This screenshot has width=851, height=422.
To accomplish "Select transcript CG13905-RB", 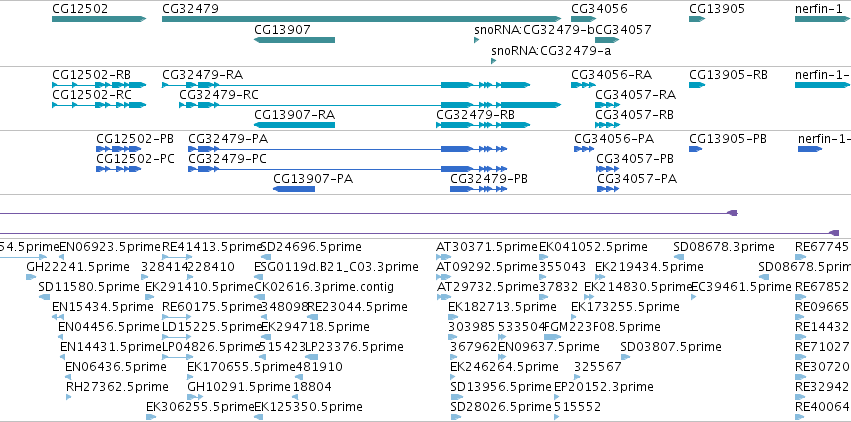I will pyautogui.click(x=728, y=75).
